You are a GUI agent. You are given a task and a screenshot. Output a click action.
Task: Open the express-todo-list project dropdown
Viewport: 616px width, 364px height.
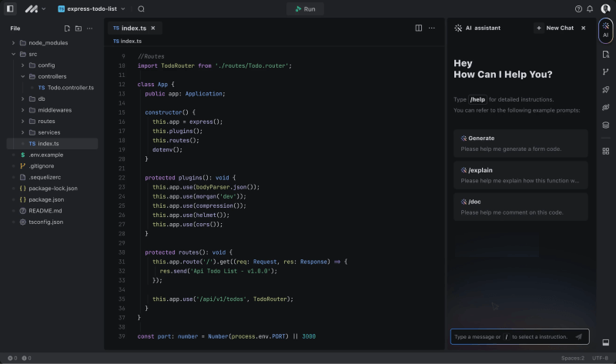(92, 8)
